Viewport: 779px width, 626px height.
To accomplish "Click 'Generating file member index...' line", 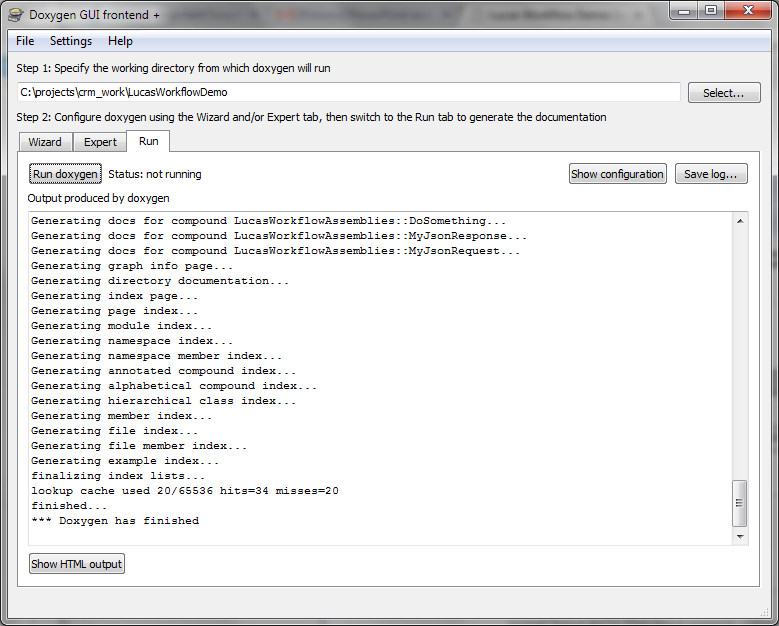I will [139, 446].
